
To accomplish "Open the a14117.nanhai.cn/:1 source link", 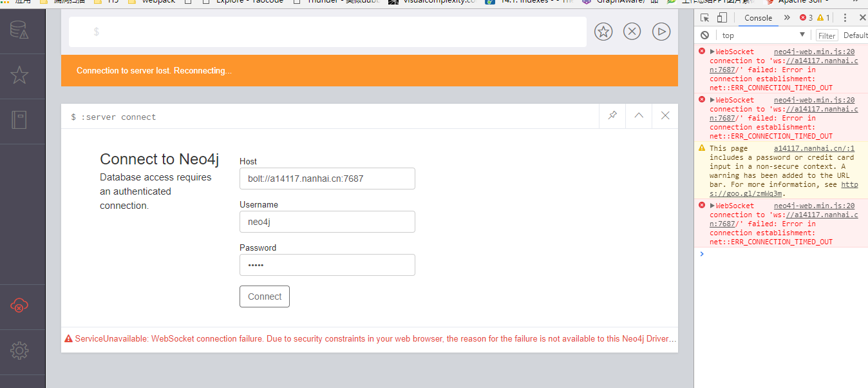I will (814, 148).
